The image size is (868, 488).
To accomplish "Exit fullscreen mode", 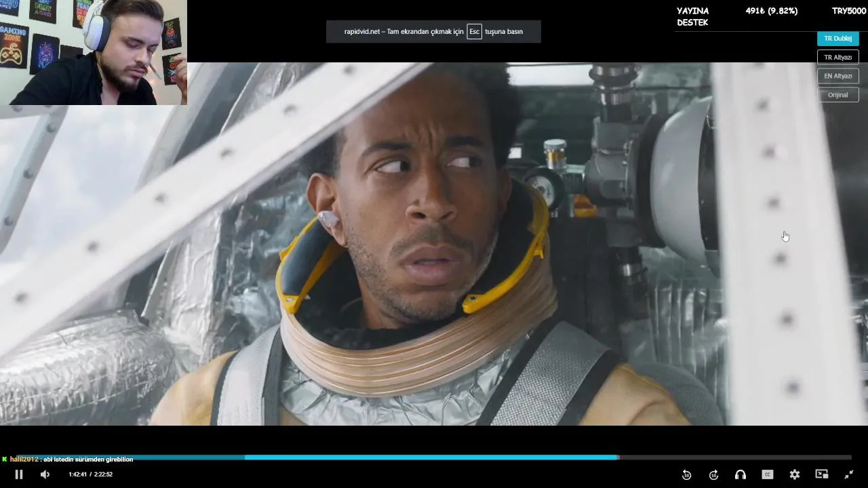I will click(849, 474).
